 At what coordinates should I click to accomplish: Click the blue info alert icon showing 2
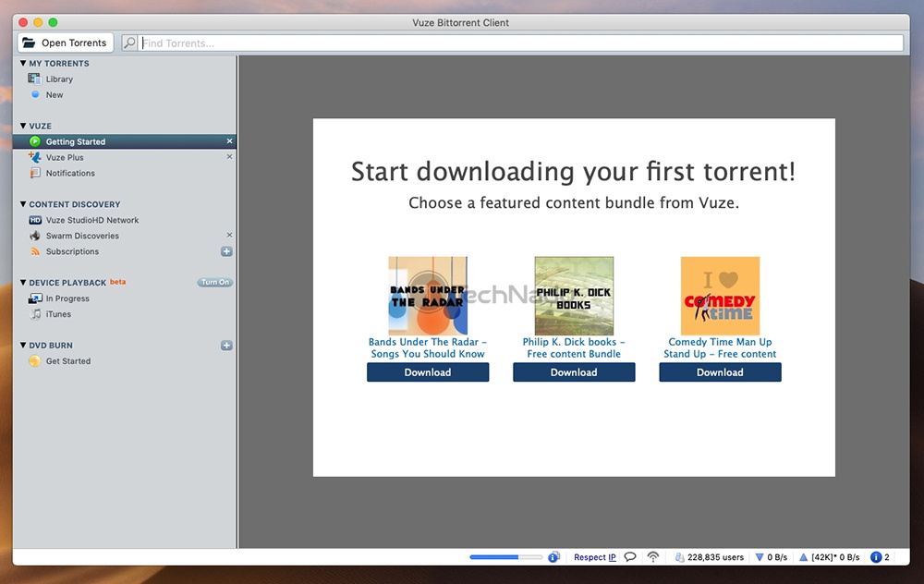(876, 557)
